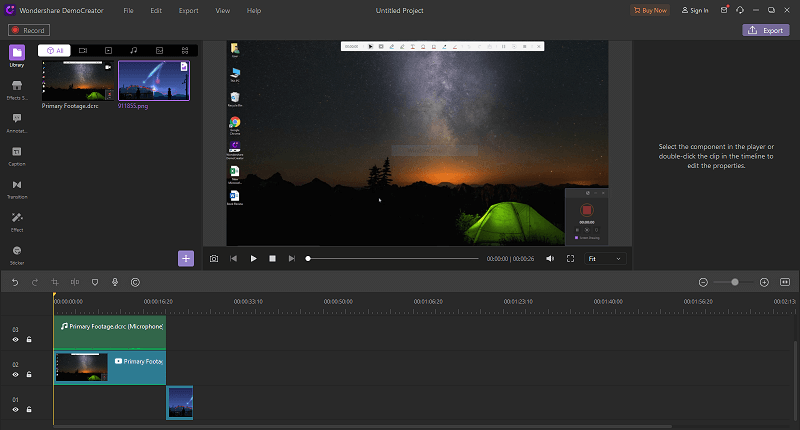Click the preview playback progress slider
Screen dimensions: 800x430
[x=392, y=259]
